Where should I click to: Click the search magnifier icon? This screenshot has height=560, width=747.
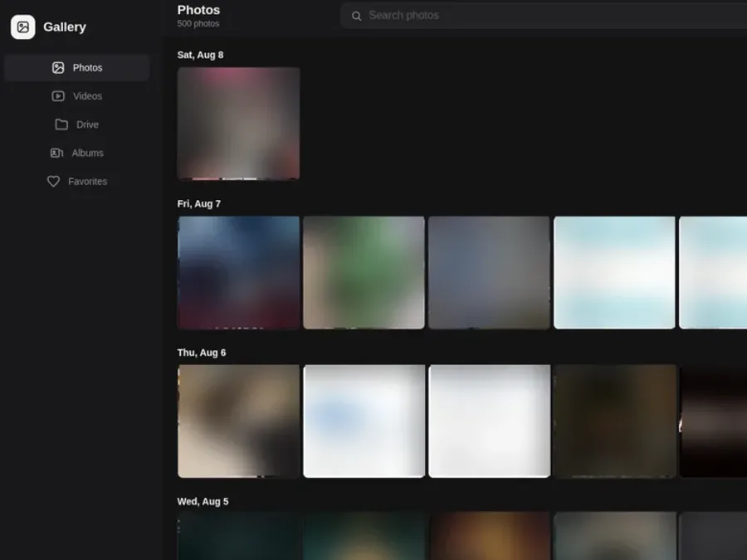(356, 16)
